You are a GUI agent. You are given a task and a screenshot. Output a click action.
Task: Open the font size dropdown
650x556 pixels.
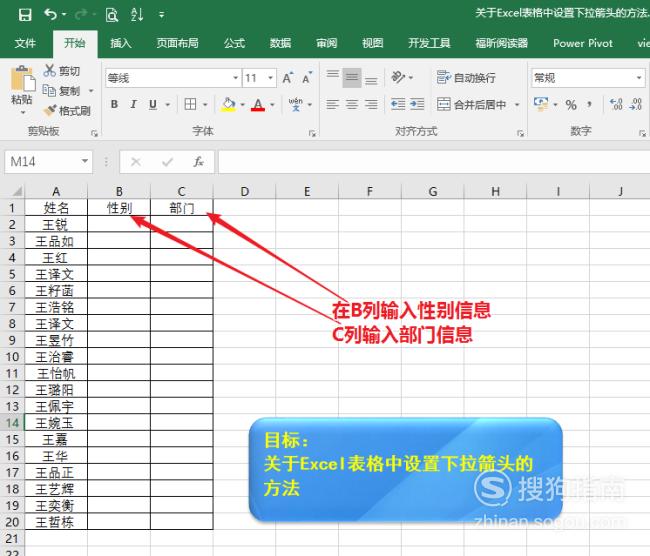click(270, 78)
